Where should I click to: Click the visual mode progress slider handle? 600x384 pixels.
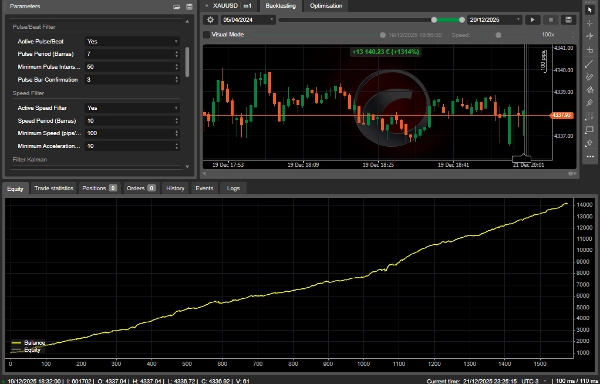click(382, 35)
